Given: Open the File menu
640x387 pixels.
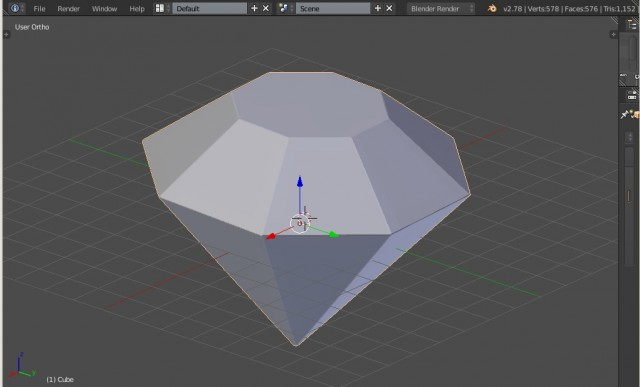Looking at the screenshot, I should point(39,9).
